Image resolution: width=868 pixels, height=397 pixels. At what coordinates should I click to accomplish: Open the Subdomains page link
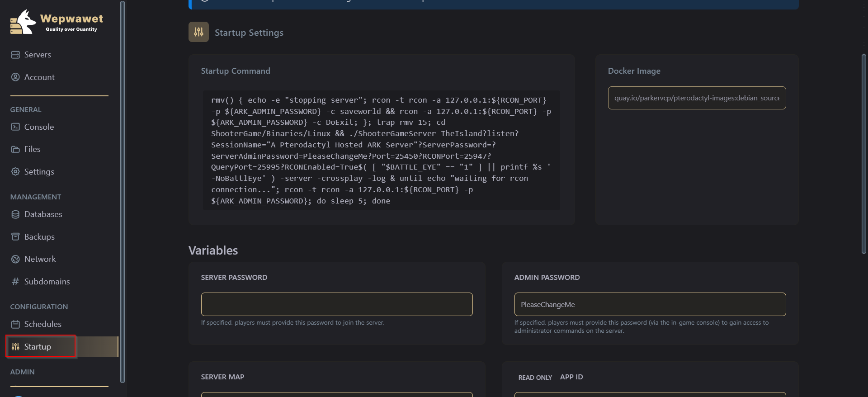47,282
